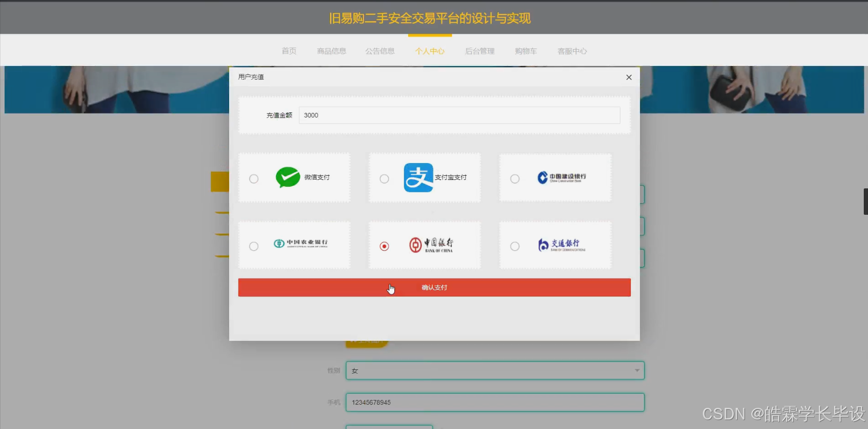Click the 手机 field with 12345678945
This screenshot has width=868, height=429.
(495, 402)
